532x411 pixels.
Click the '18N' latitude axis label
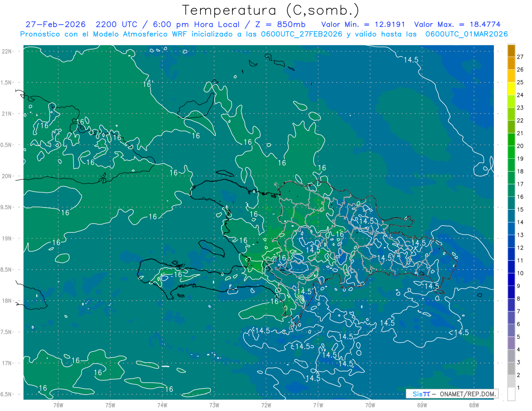click(x=7, y=301)
